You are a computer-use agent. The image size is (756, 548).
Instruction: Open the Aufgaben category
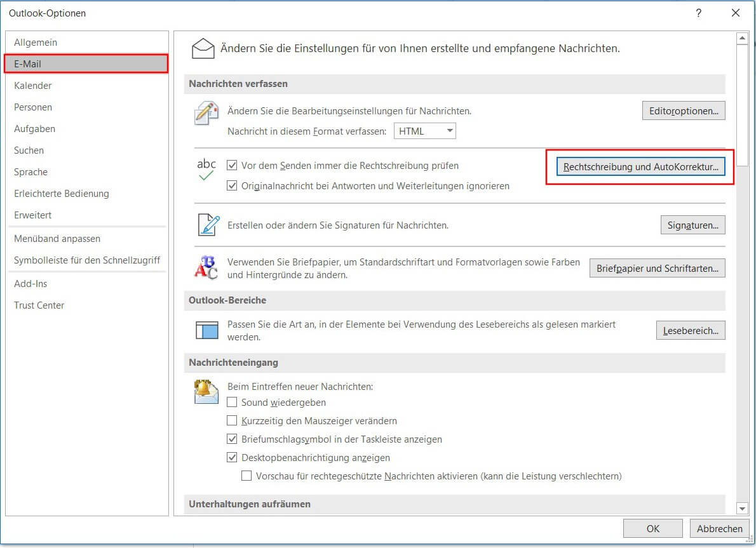click(x=87, y=129)
